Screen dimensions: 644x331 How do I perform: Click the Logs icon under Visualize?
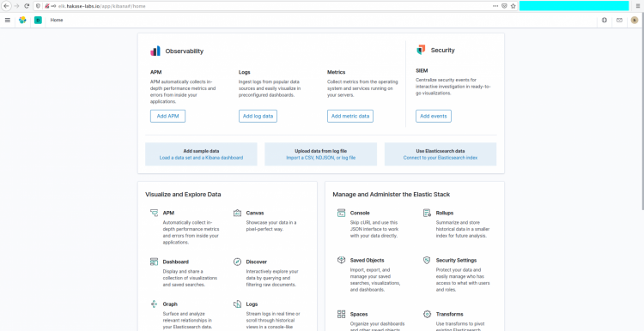(237, 304)
